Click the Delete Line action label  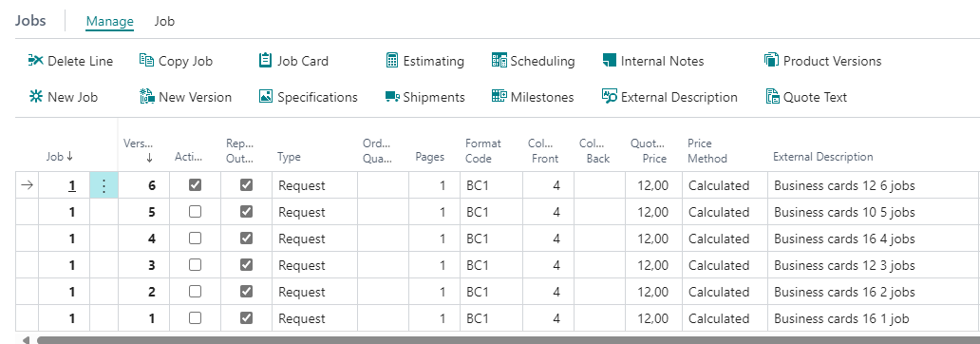(80, 61)
